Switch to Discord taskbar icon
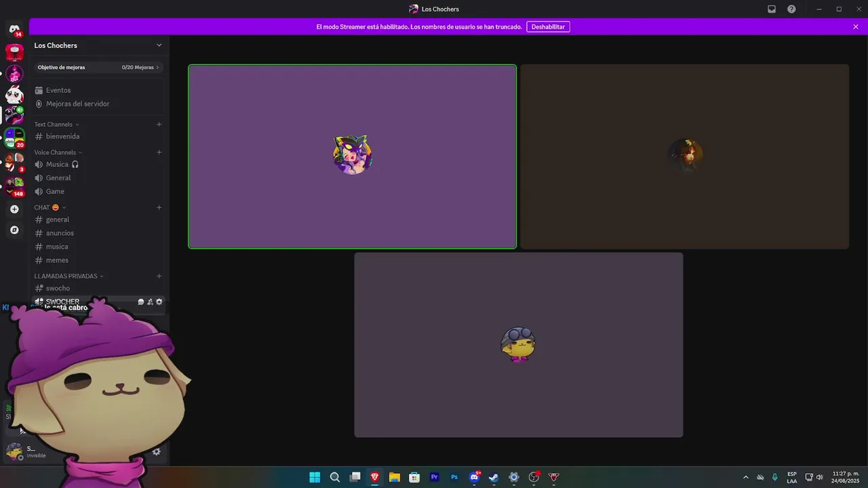 pos(474,477)
